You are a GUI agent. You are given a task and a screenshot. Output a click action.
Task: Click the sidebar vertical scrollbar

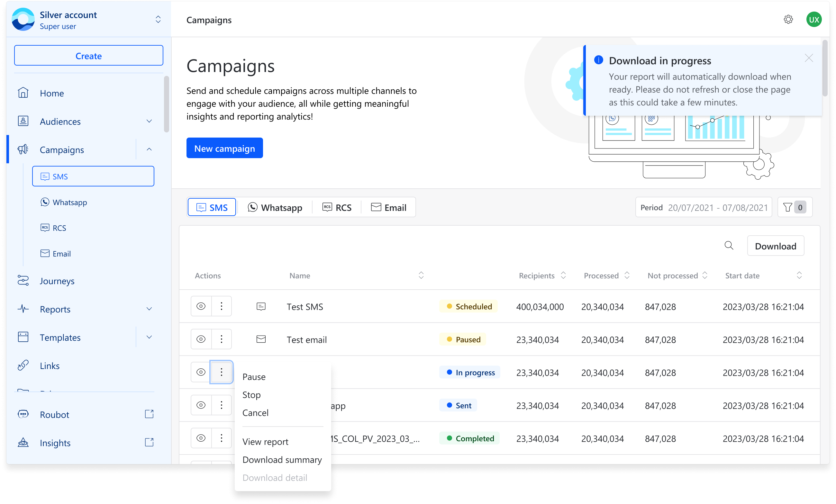click(166, 104)
